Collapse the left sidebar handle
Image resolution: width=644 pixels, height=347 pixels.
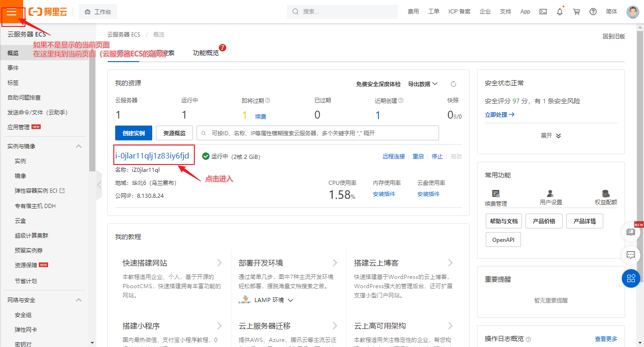[x=99, y=185]
